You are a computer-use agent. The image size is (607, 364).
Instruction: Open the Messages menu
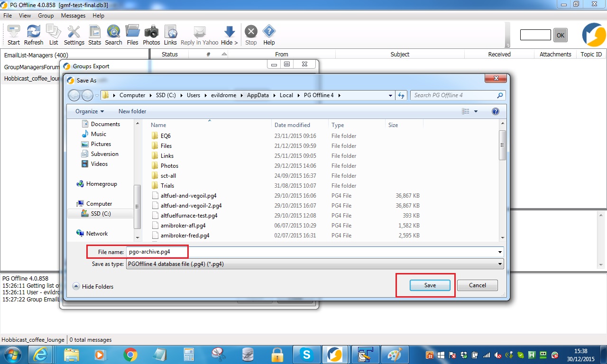point(73,16)
